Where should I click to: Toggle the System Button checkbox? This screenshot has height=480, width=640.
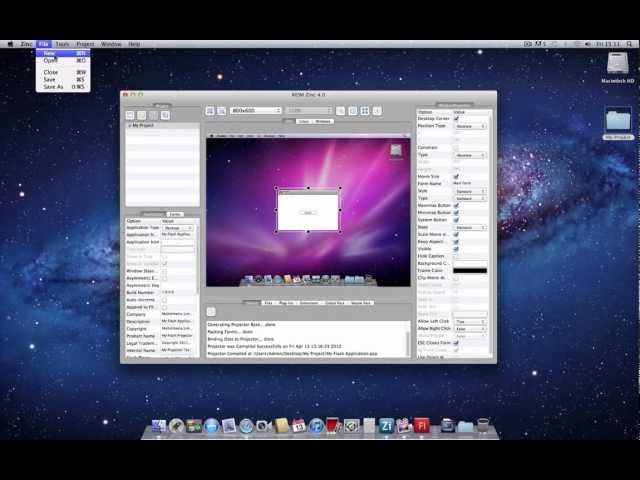(x=456, y=220)
